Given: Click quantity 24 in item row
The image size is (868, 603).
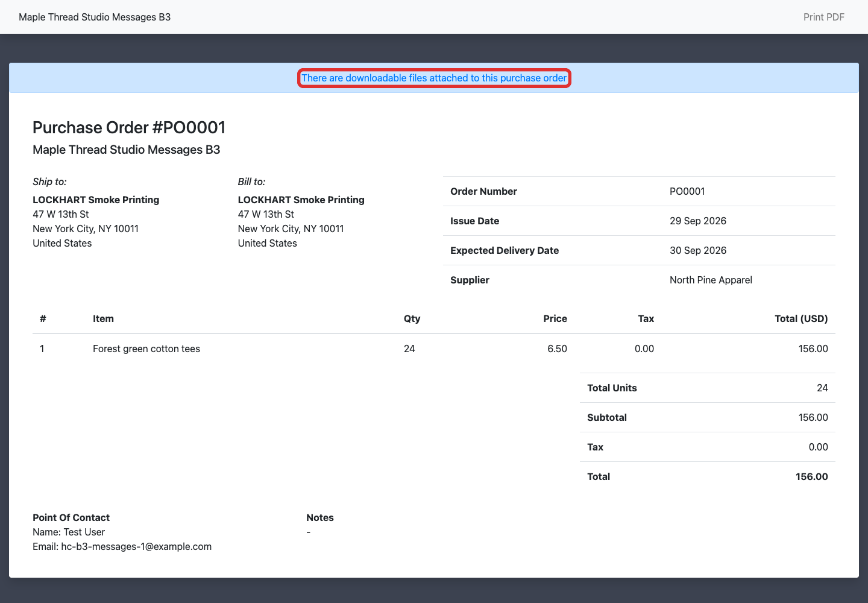Looking at the screenshot, I should click(409, 349).
